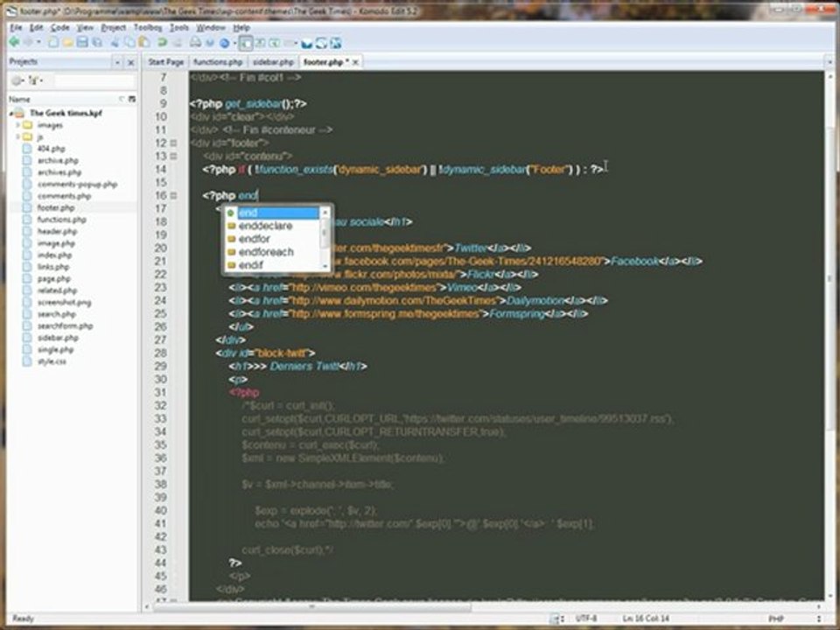This screenshot has width=840, height=630.
Task: Choose 'endif' in the autocomplete list
Action: 272,264
